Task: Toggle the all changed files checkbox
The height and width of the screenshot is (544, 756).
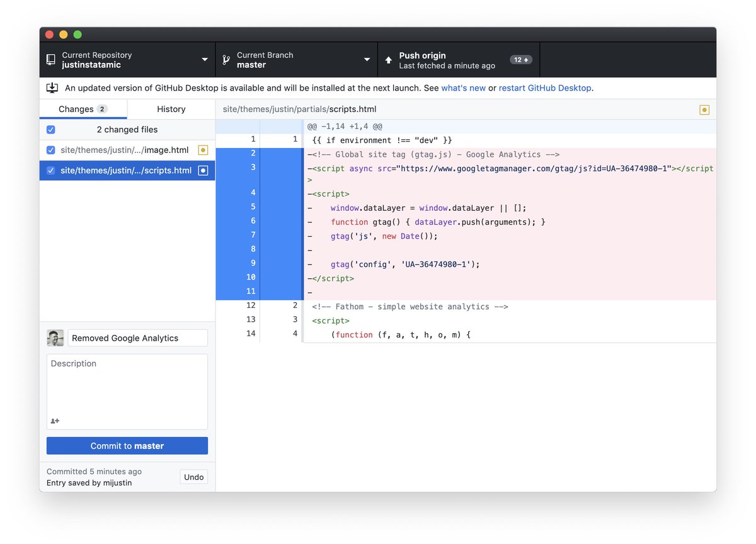Action: tap(51, 130)
